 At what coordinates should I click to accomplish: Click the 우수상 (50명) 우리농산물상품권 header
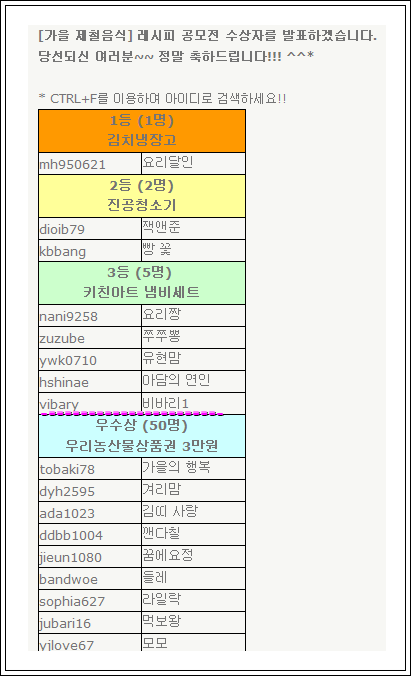coord(142,436)
